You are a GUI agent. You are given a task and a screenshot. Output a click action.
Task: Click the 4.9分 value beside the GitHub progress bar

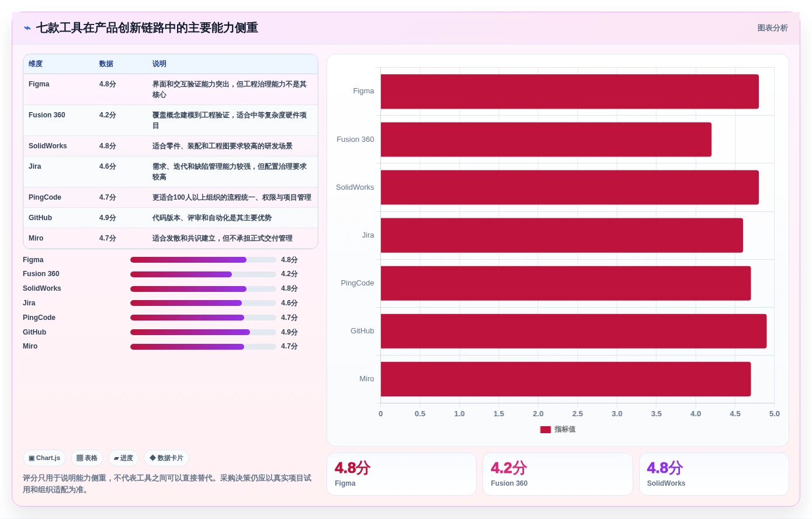[289, 332]
